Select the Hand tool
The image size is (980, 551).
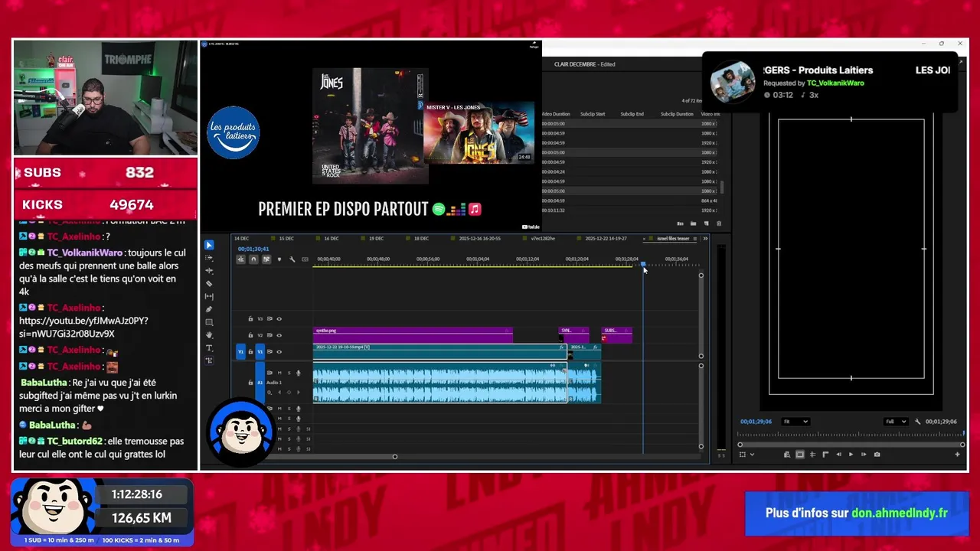209,336
